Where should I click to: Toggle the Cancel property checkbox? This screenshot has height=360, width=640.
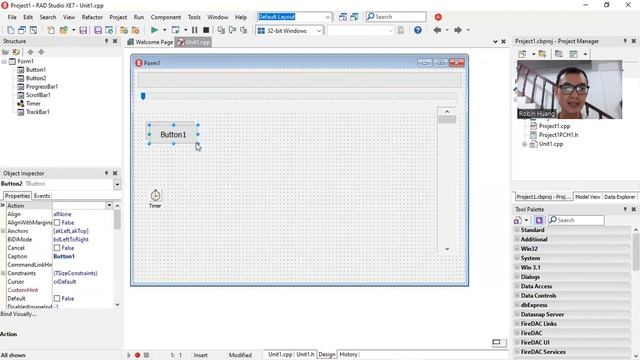point(57,248)
